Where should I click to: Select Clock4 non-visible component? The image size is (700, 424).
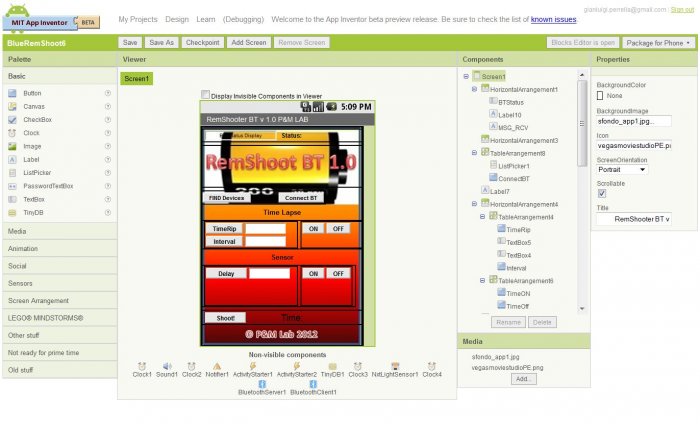432,370
